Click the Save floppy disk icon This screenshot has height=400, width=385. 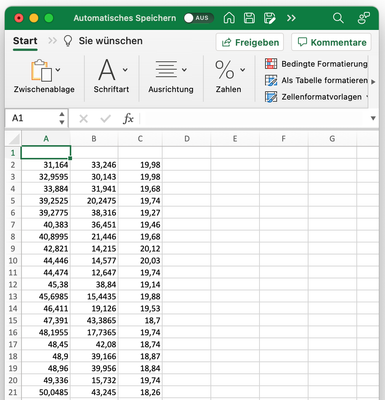[249, 18]
